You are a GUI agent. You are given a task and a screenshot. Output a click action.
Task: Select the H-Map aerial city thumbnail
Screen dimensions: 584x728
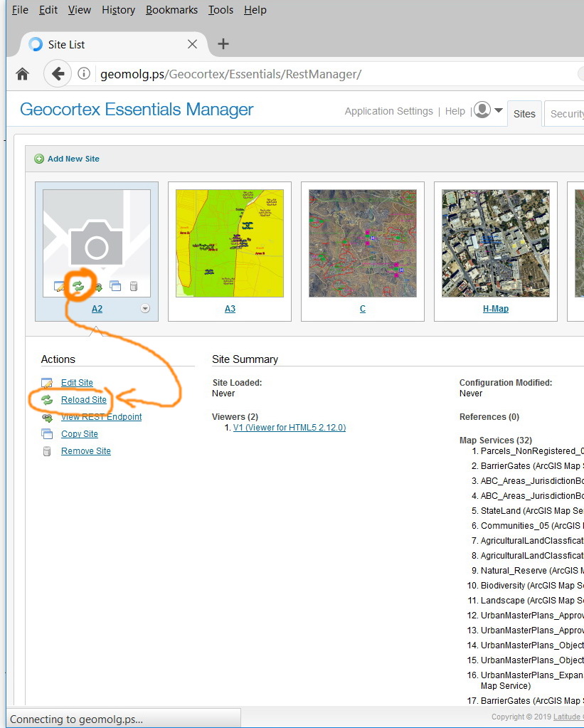point(496,243)
